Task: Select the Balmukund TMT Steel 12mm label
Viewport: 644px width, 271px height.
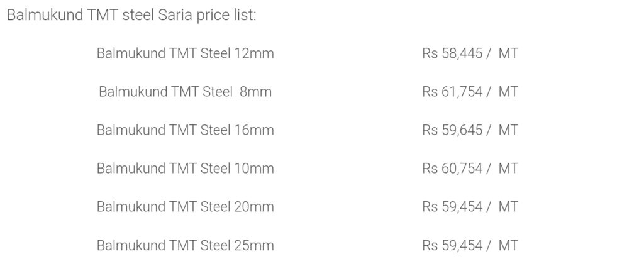Action: [x=185, y=53]
